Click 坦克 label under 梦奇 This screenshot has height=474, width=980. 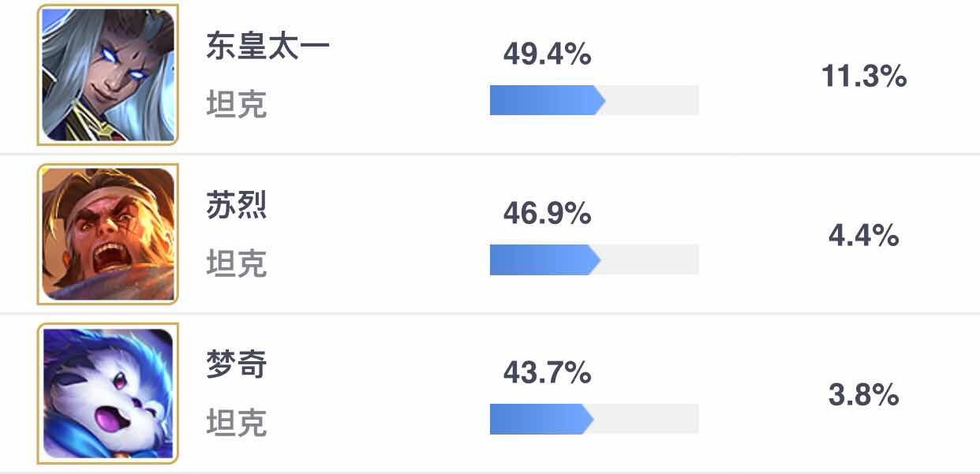pyautogui.click(x=237, y=423)
